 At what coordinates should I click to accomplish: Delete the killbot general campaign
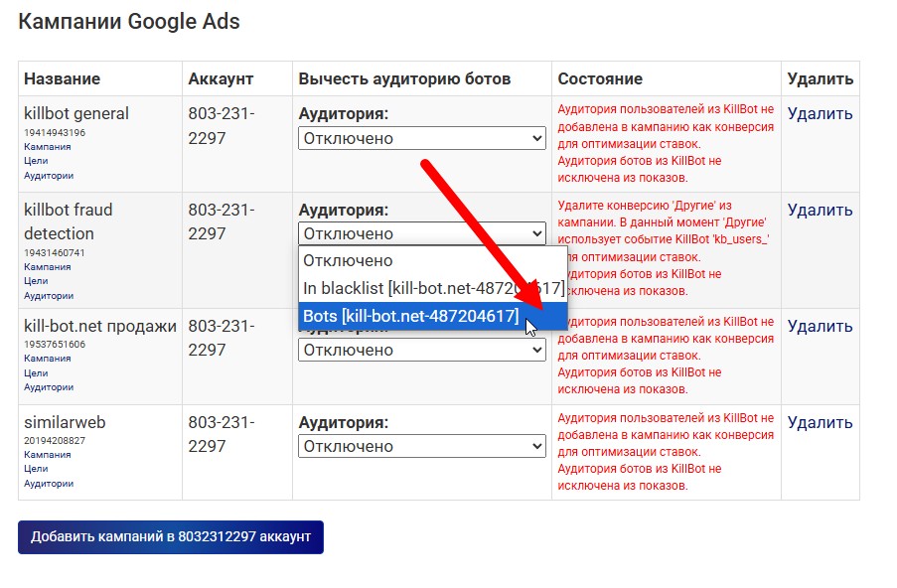(x=820, y=114)
